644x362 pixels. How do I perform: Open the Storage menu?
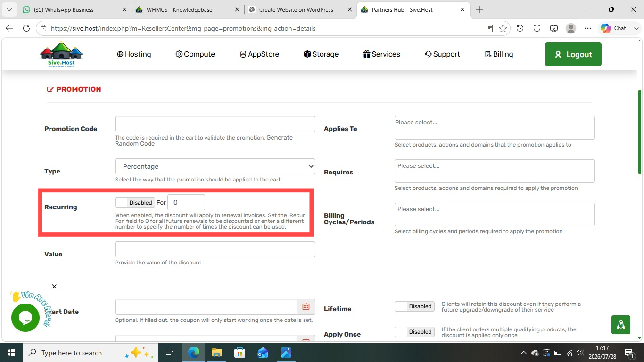[321, 54]
